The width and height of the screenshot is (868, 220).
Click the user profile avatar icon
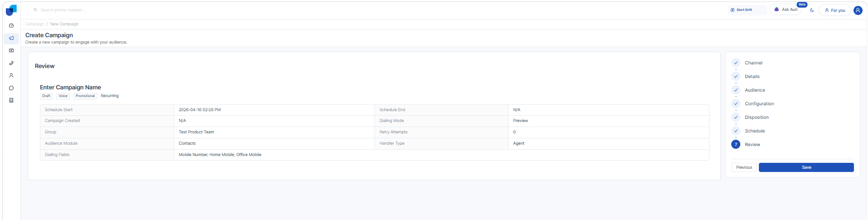[x=858, y=10]
